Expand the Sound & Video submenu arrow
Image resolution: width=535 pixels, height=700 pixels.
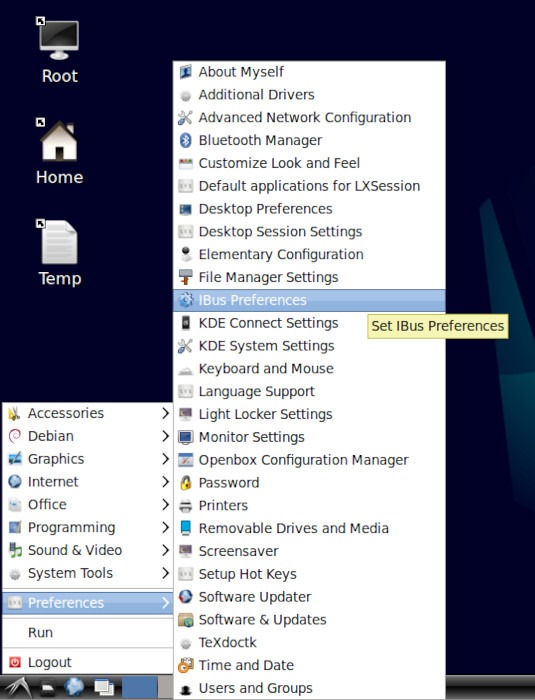pyautogui.click(x=165, y=550)
